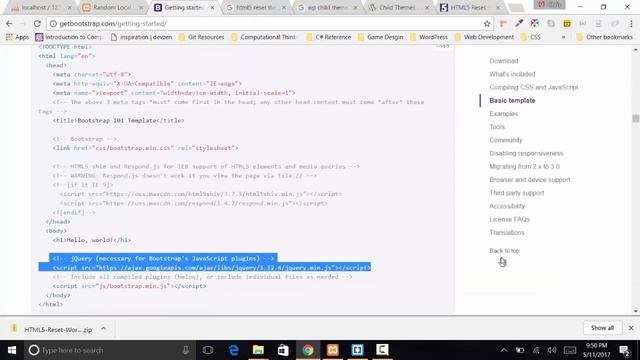Switch to the HTML5 Reset tab
The image size is (640, 360).
[x=468, y=7]
